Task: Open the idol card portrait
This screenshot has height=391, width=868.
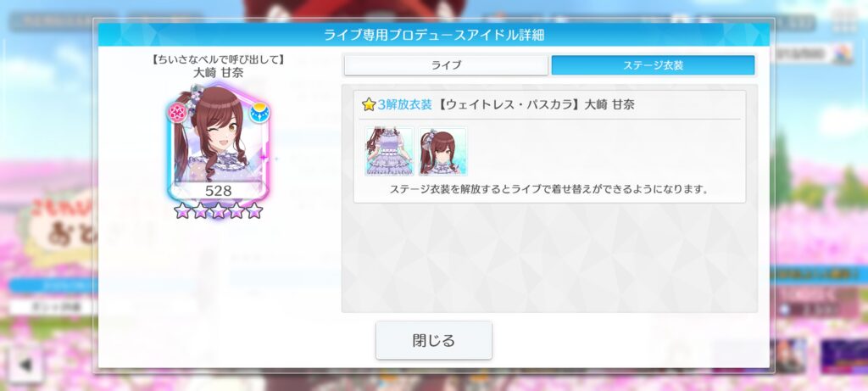Action: [x=218, y=142]
